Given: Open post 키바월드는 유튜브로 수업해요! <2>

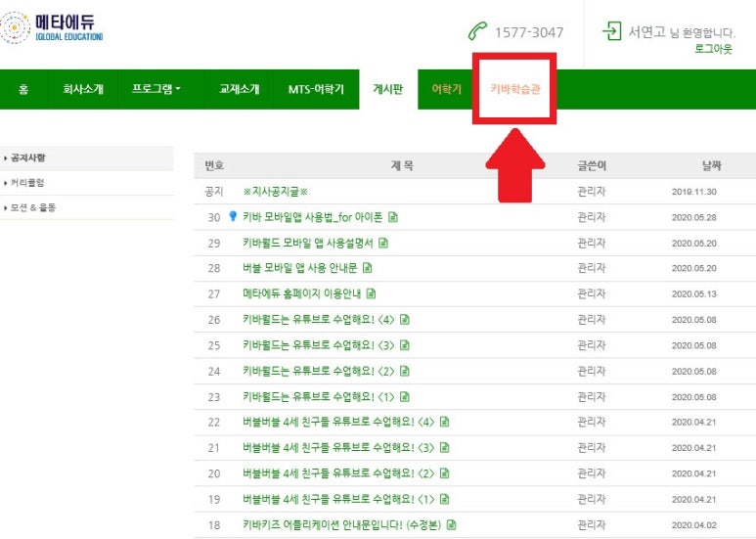Looking at the screenshot, I should point(319,371).
